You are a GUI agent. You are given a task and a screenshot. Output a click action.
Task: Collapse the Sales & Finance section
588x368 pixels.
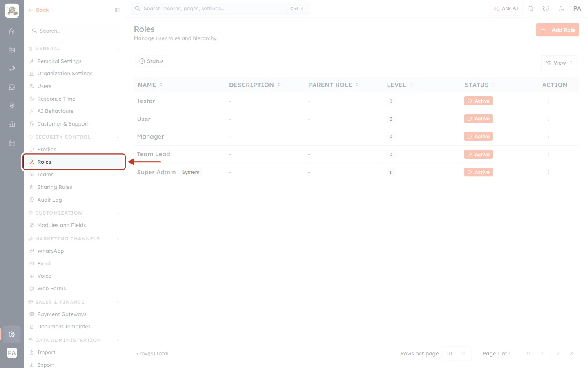(x=118, y=302)
